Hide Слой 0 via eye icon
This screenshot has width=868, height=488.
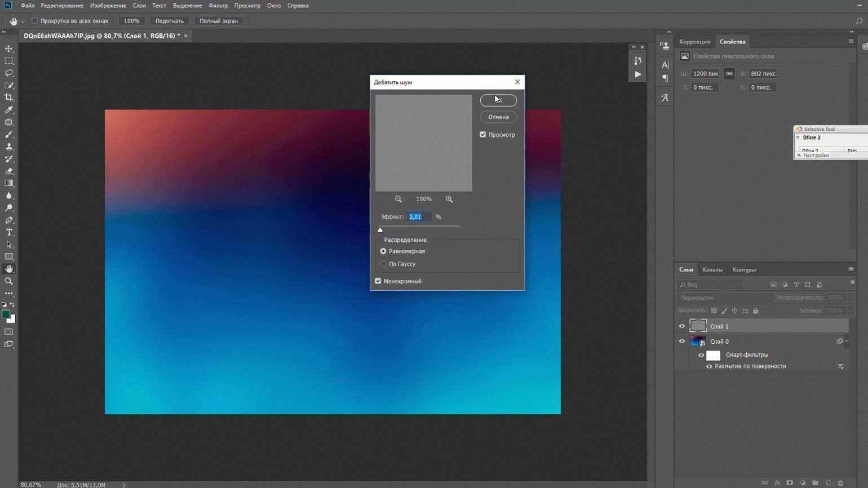[682, 341]
